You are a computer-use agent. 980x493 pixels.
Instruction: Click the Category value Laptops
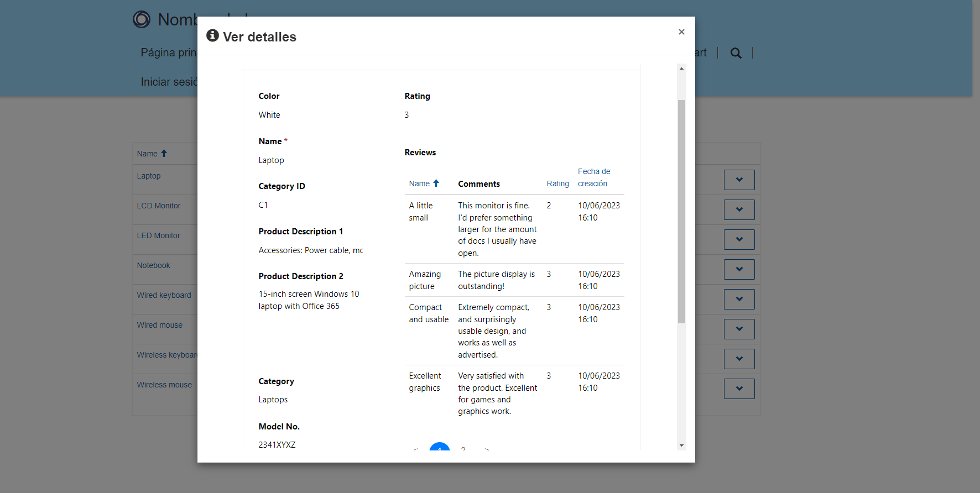(x=273, y=400)
